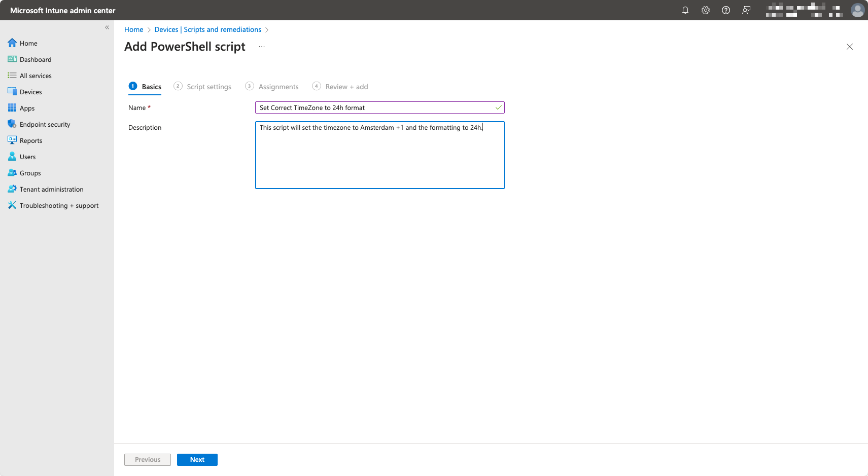Open the notifications bell

point(685,10)
